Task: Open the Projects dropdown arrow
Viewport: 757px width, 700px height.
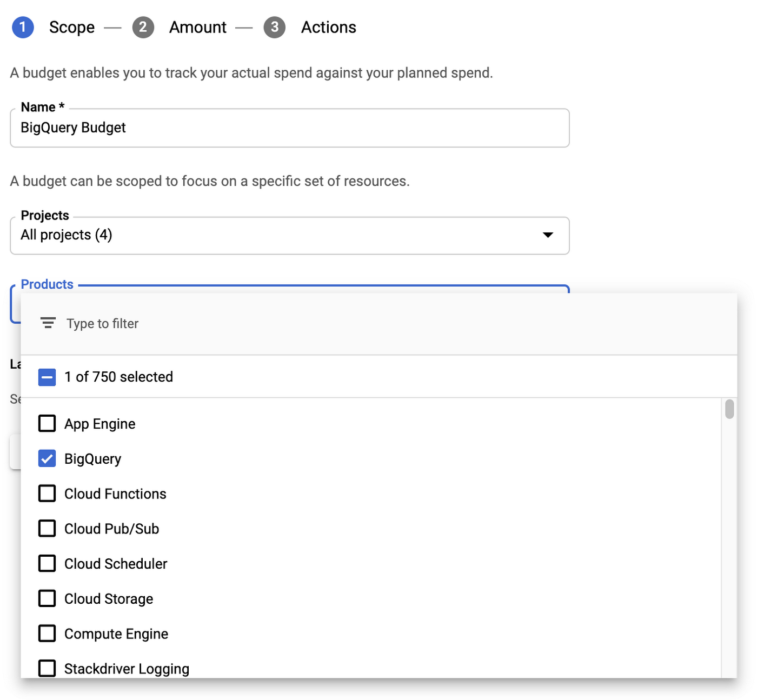Action: [548, 235]
